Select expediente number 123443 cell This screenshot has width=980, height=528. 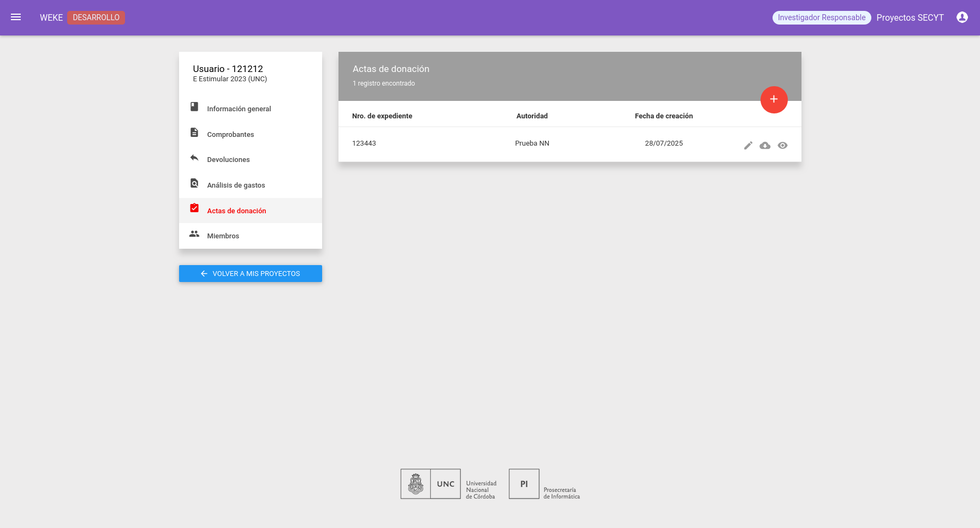click(364, 143)
